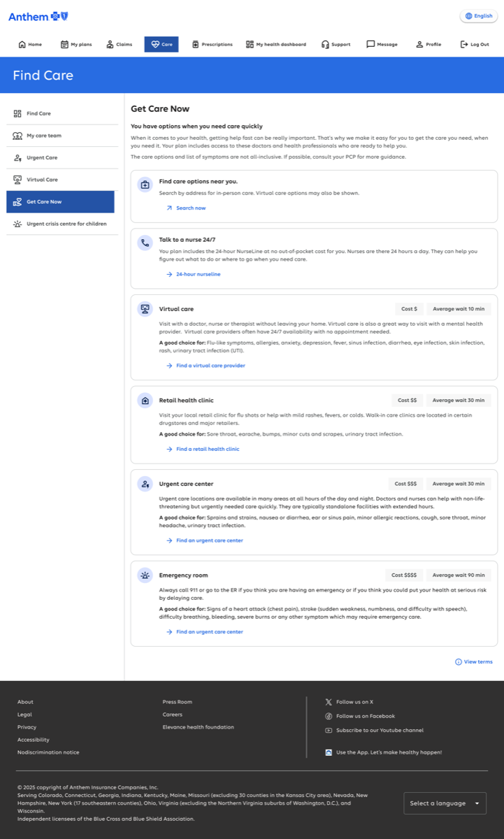Open the Accessibility footer link
This screenshot has width=504, height=839.
click(x=34, y=740)
